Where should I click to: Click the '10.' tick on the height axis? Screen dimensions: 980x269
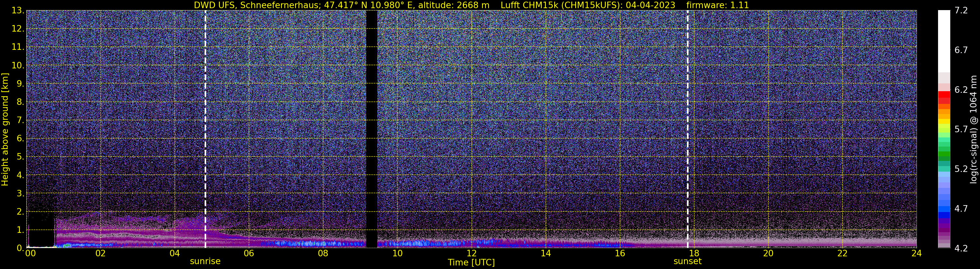point(18,65)
